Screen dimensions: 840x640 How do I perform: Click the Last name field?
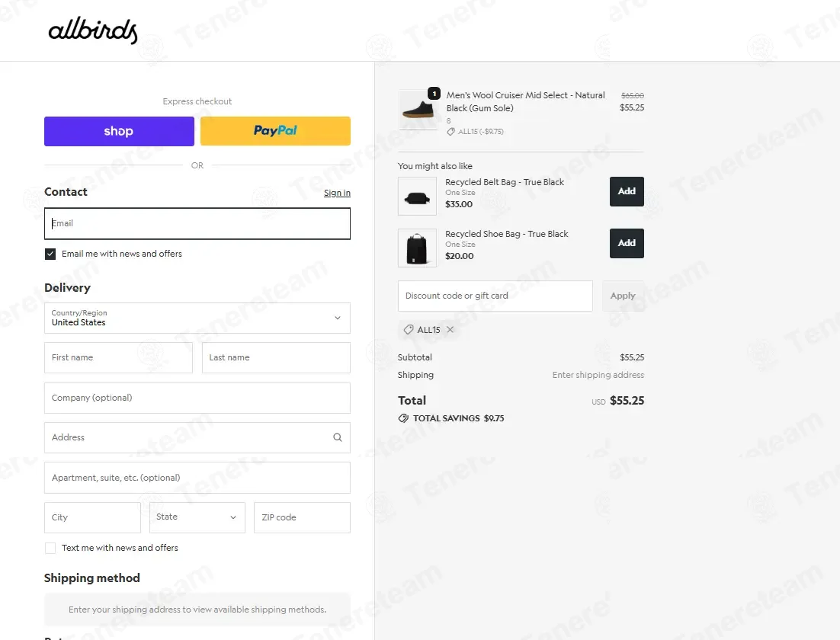coord(276,358)
